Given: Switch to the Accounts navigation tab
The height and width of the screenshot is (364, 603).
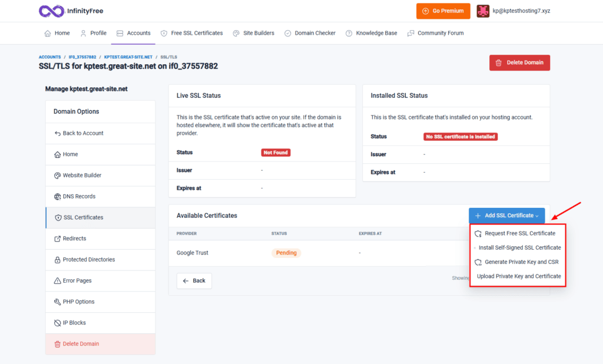Looking at the screenshot, I should [134, 33].
